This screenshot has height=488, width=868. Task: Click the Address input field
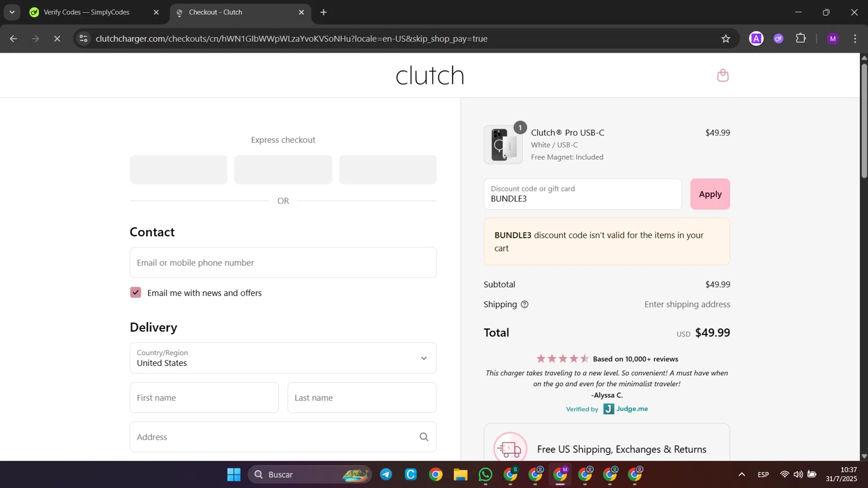tap(283, 437)
